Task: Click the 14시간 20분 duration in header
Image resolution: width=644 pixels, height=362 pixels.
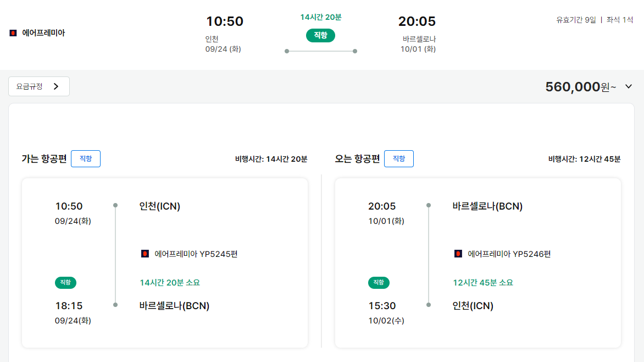Action: click(x=321, y=17)
